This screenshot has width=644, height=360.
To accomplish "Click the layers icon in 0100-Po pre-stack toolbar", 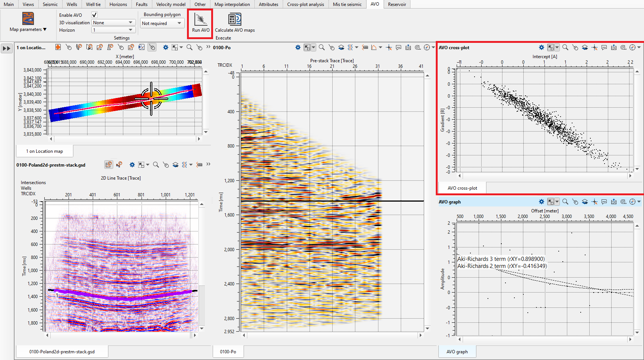I will pyautogui.click(x=341, y=47).
